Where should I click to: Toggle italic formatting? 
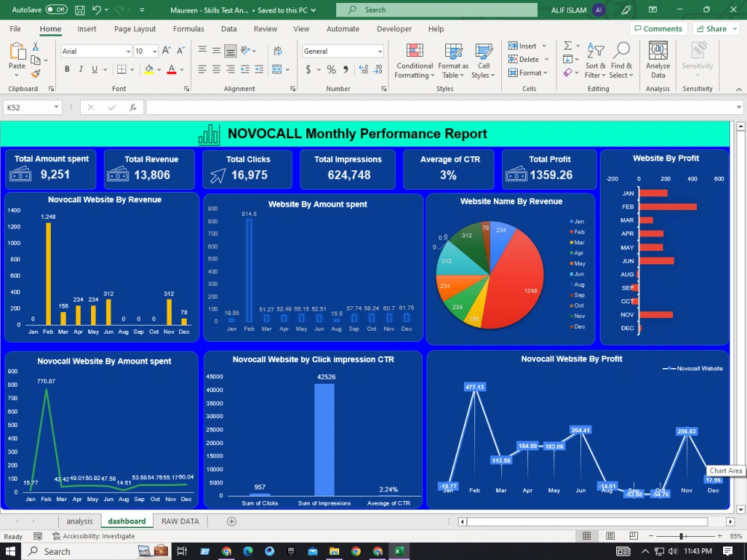(81, 68)
